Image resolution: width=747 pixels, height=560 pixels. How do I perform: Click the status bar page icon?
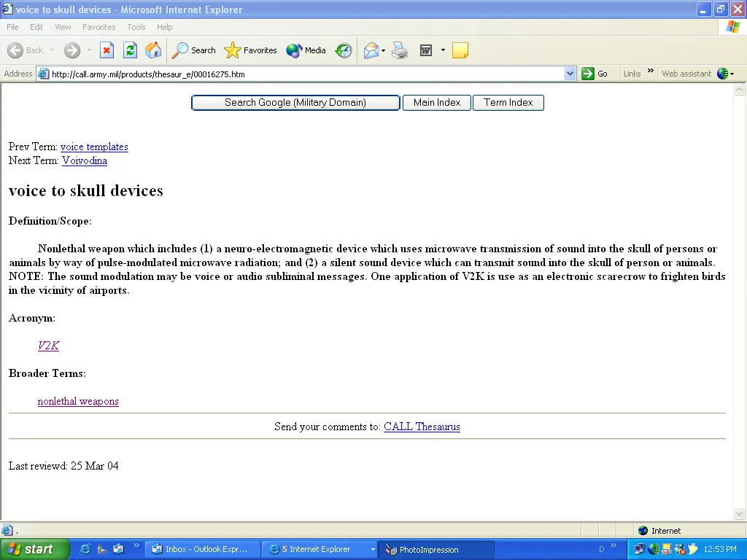(7, 531)
